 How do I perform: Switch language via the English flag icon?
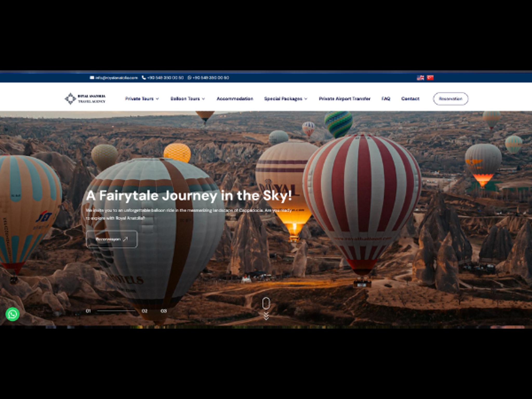click(x=420, y=78)
